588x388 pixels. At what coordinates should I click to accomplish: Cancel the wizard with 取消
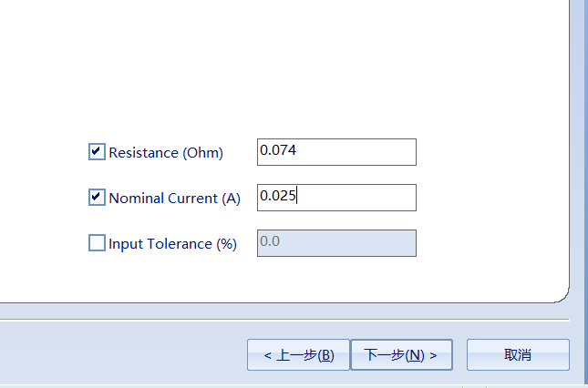pos(518,354)
